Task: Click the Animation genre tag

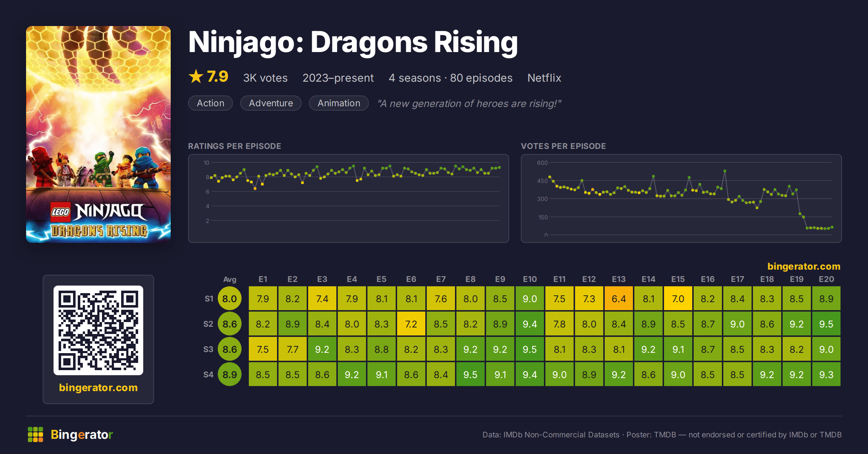Action: pyautogui.click(x=339, y=103)
